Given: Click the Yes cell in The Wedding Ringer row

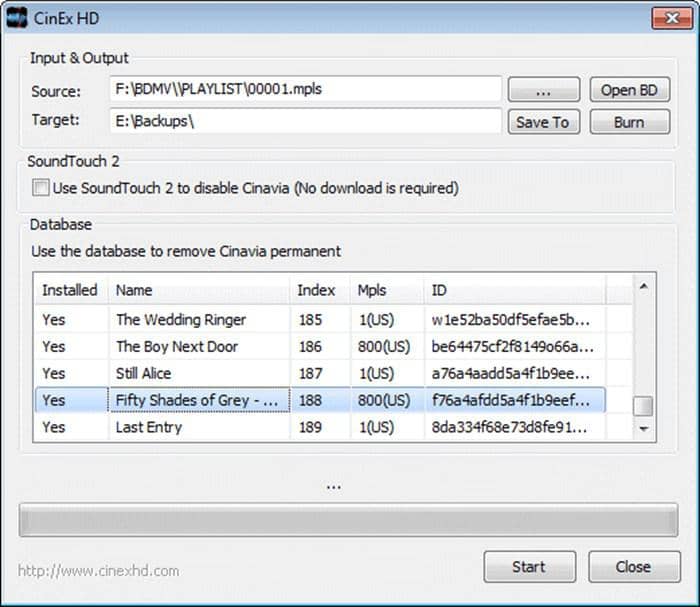Looking at the screenshot, I should pos(54,320).
